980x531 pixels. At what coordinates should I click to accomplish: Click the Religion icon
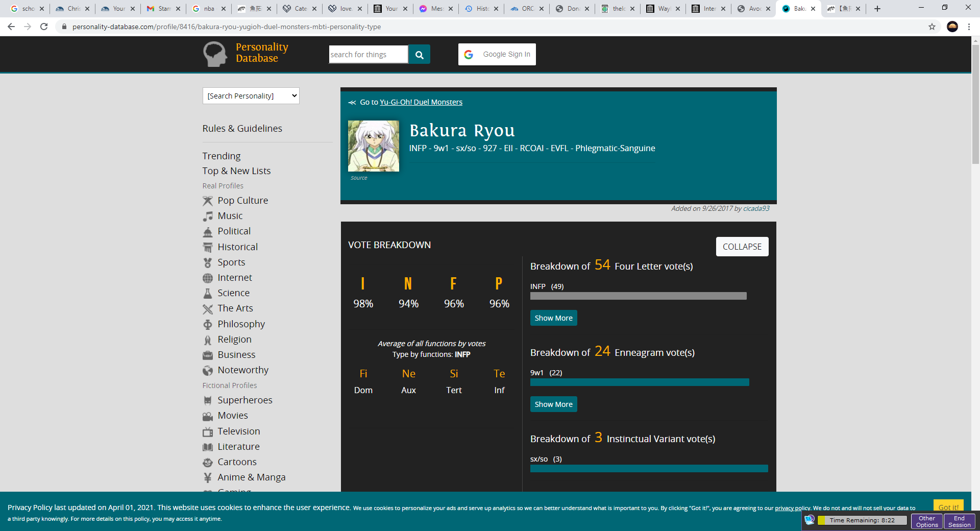tap(208, 340)
